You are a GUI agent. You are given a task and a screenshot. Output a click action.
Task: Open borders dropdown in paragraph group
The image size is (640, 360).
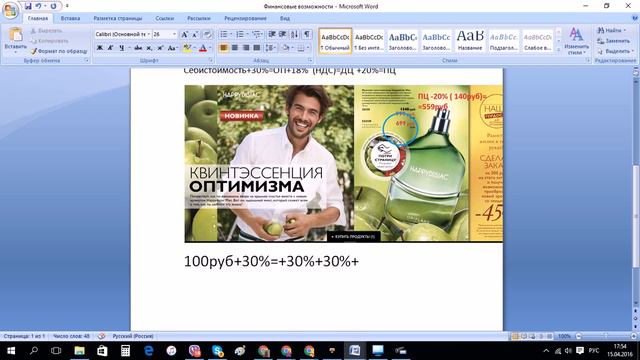click(x=308, y=48)
